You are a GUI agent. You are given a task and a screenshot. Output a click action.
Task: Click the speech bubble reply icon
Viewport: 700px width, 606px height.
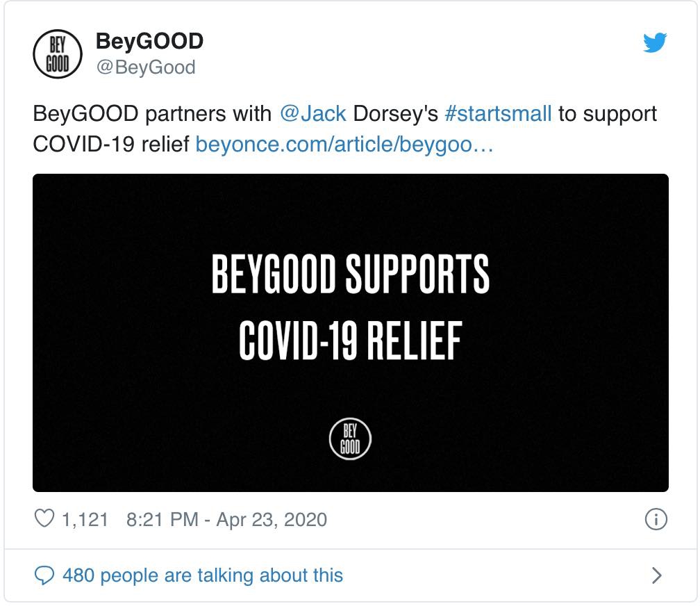pyautogui.click(x=44, y=575)
